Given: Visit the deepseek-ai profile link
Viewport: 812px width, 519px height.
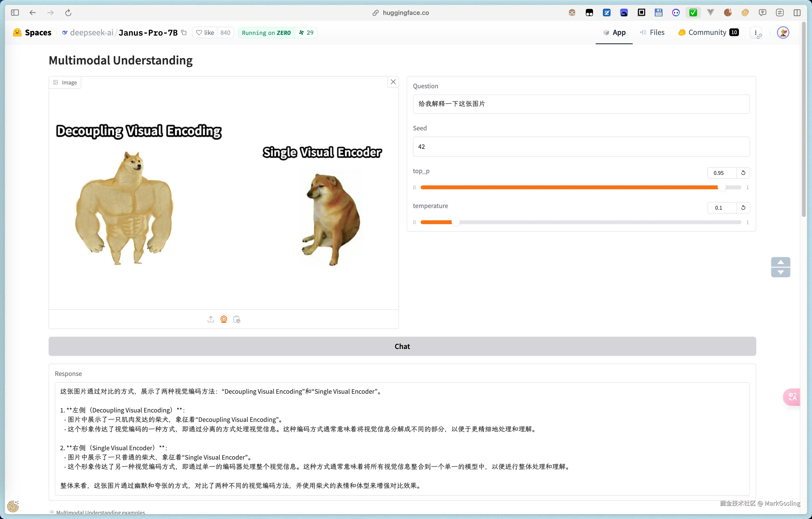Looking at the screenshot, I should coord(91,32).
